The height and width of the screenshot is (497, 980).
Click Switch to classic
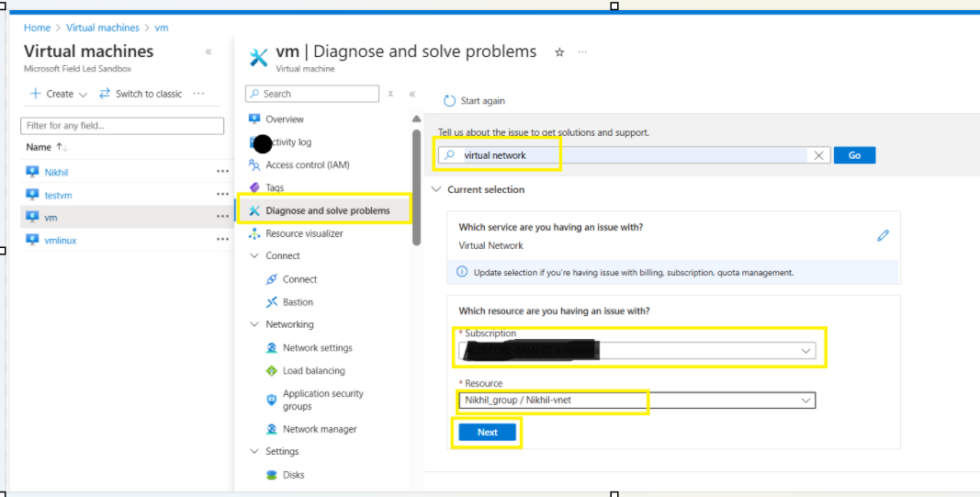(x=141, y=94)
